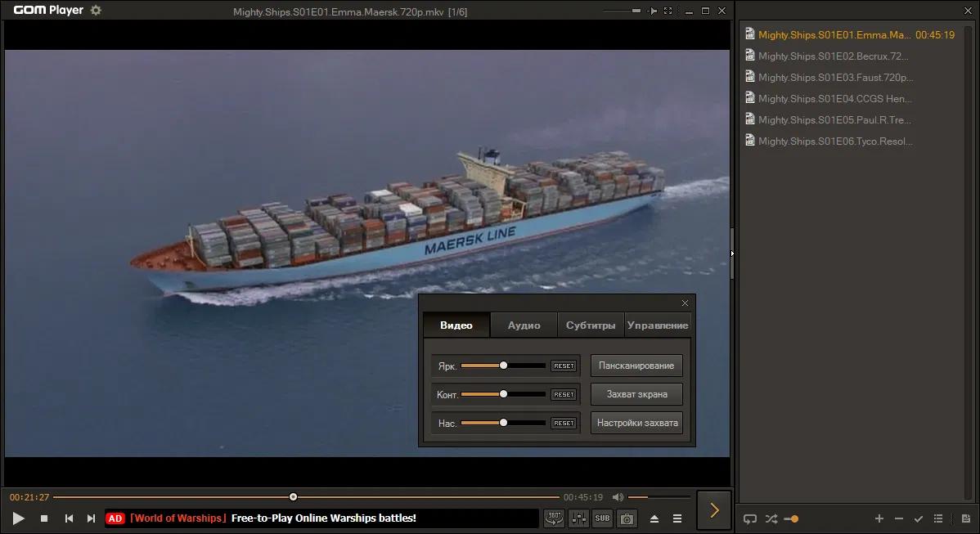This screenshot has width=980, height=534.
Task: Adjust the Ярк. brightness slider
Action: tap(503, 366)
